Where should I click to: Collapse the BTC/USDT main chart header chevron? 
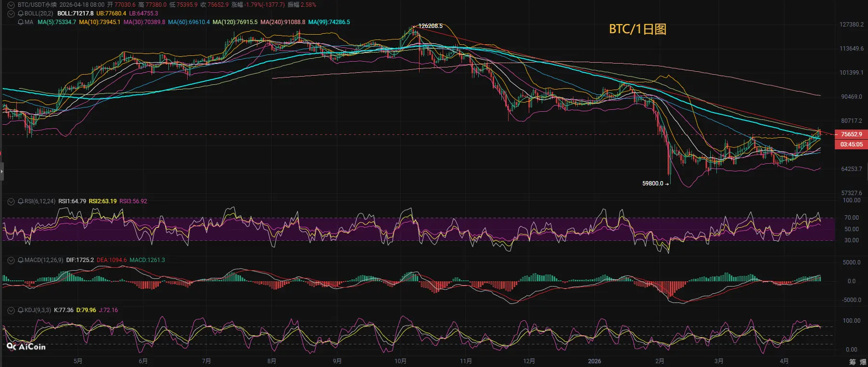point(11,5)
